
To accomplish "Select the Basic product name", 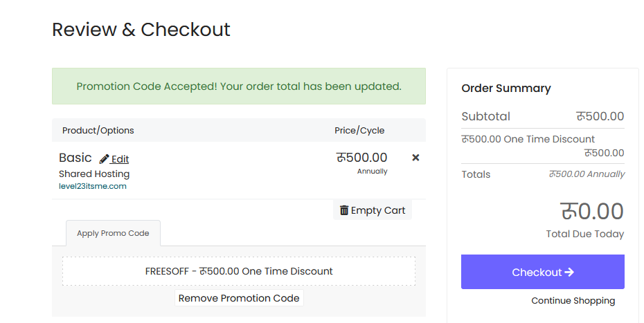I will point(75,158).
